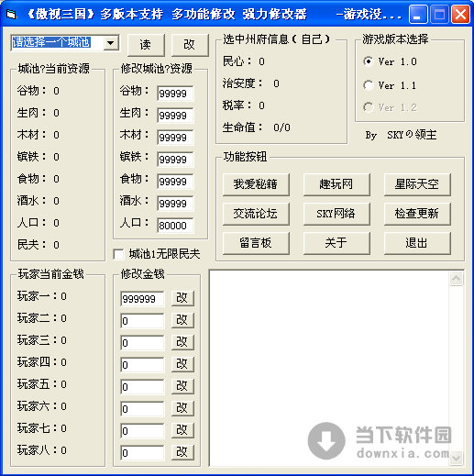Click the money input field for 玩家三
Viewport: 474px width, 476px height.
[x=142, y=343]
